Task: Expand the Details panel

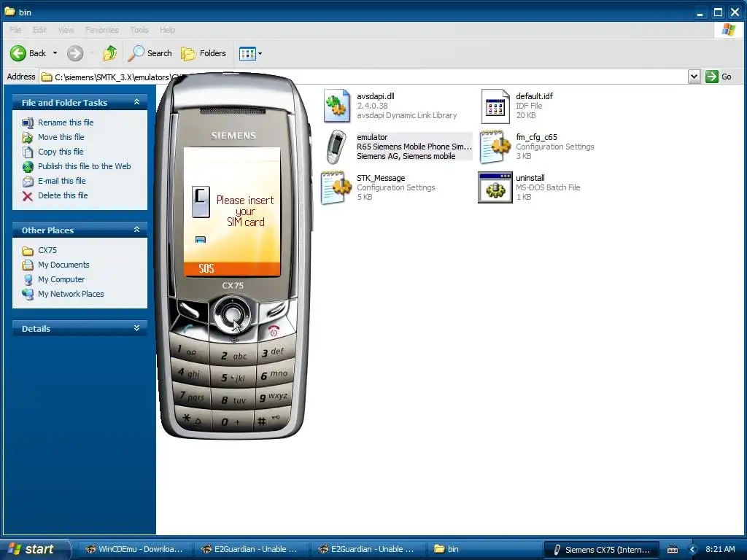Action: (136, 328)
